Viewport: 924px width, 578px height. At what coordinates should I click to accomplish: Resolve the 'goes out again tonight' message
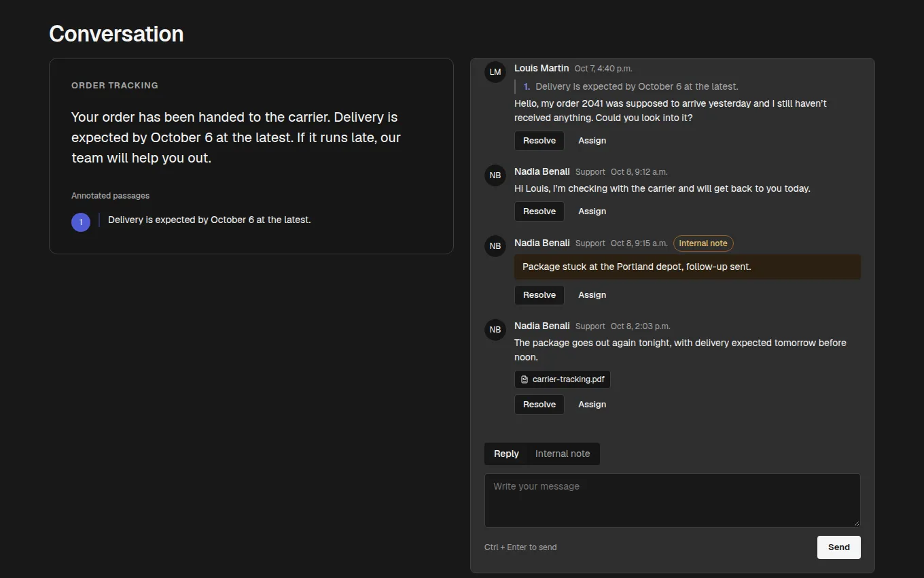click(x=539, y=405)
